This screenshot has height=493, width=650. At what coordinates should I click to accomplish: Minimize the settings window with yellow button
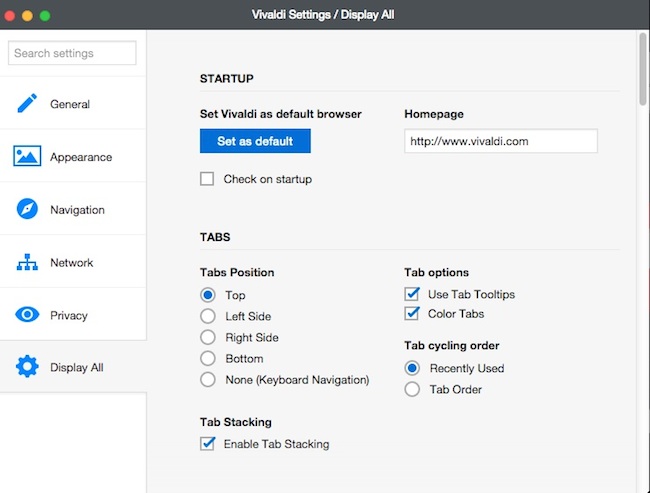tap(27, 16)
